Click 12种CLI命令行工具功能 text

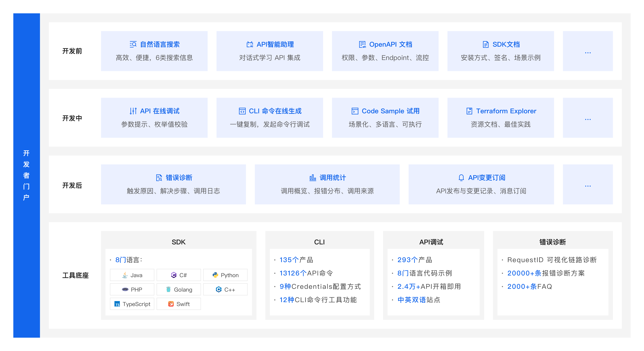coord(318,300)
